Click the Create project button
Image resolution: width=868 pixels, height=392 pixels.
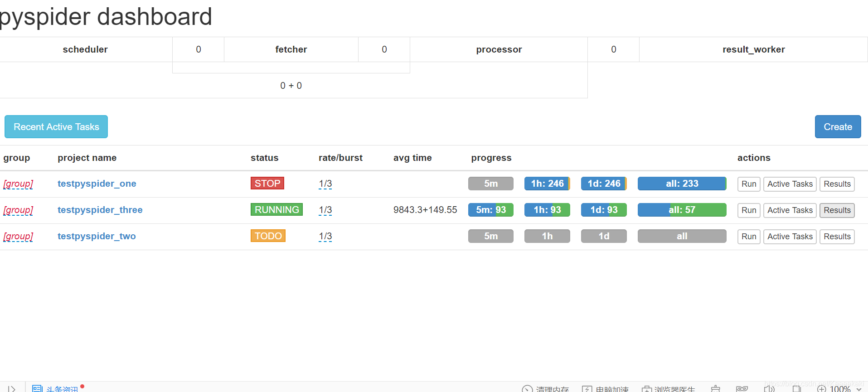(x=838, y=126)
